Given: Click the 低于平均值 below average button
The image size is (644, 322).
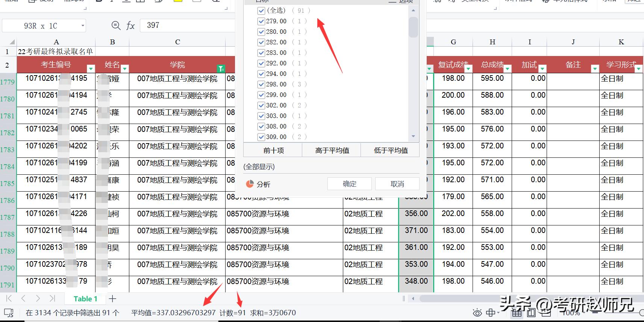Looking at the screenshot, I should [x=391, y=150].
